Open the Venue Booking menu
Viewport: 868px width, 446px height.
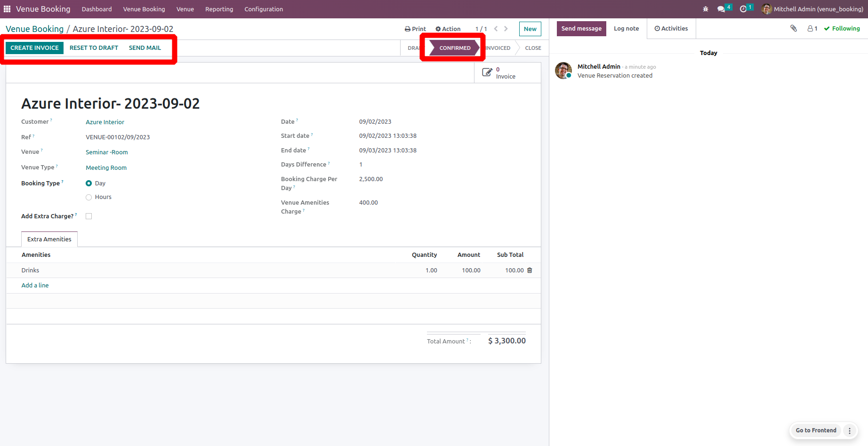click(x=144, y=9)
